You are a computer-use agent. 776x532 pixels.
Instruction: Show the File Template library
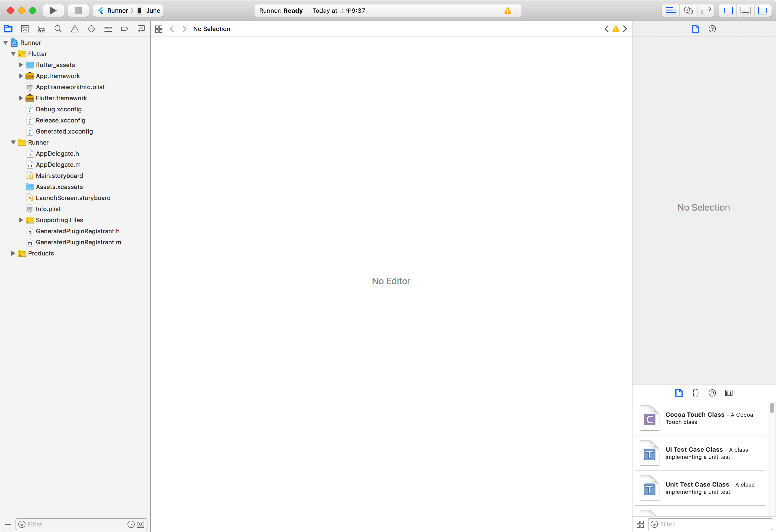(679, 393)
